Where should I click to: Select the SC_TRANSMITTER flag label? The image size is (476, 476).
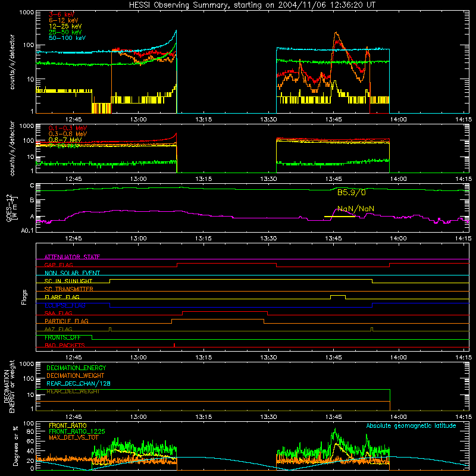click(69, 289)
